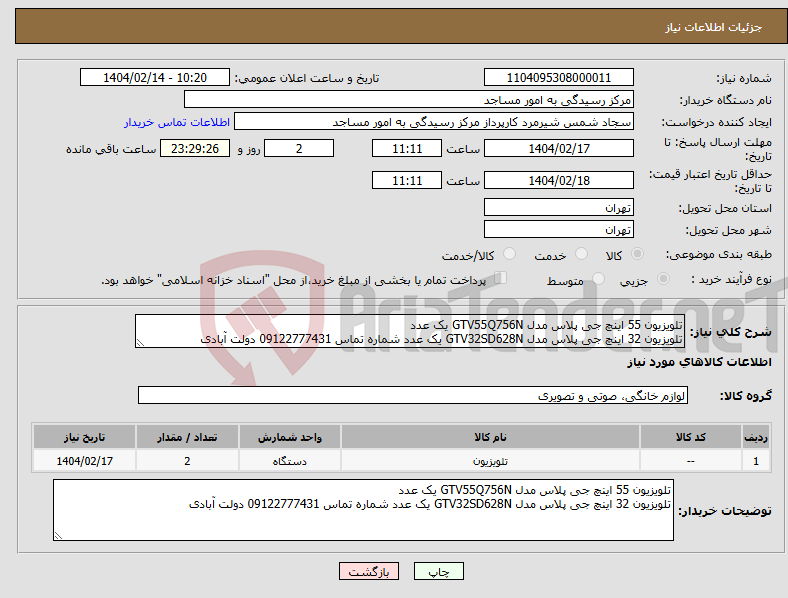Click the دستگاه unit cell
This screenshot has width=788, height=598.
pyautogui.click(x=290, y=460)
